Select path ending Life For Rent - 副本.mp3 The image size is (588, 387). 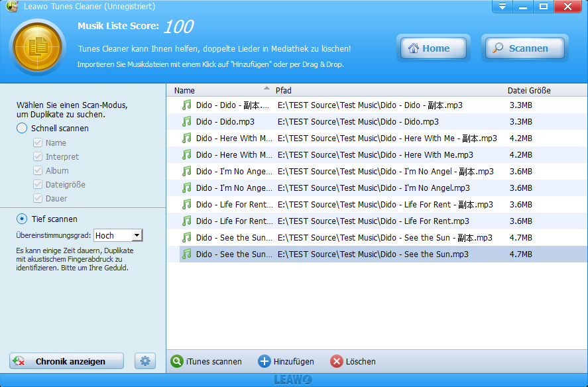(x=386, y=204)
